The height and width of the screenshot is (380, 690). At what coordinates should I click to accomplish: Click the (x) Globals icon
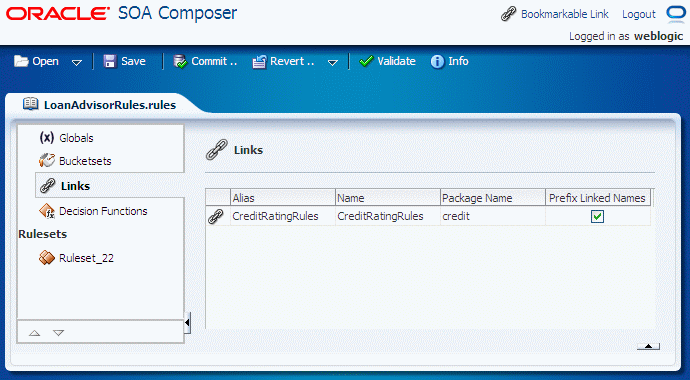click(x=47, y=138)
